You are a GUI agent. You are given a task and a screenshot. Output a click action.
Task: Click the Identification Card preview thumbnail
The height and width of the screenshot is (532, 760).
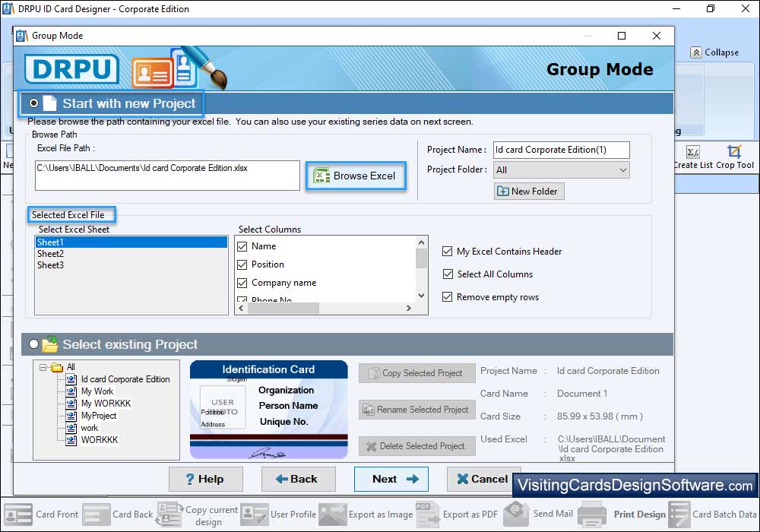tap(268, 410)
